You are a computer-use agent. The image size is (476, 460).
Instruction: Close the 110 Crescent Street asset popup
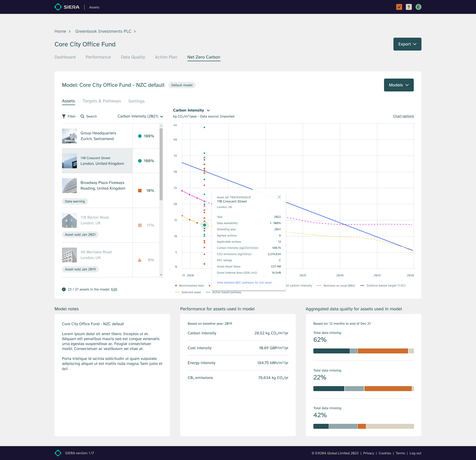point(279,197)
